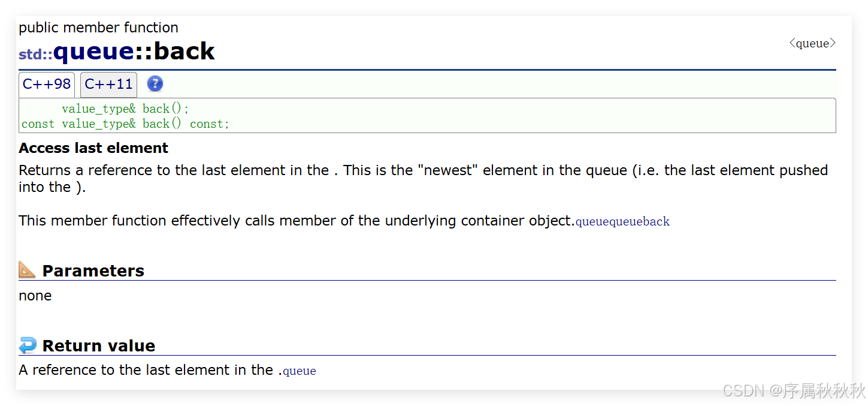Click the 'public member function' label

pyautogui.click(x=99, y=28)
